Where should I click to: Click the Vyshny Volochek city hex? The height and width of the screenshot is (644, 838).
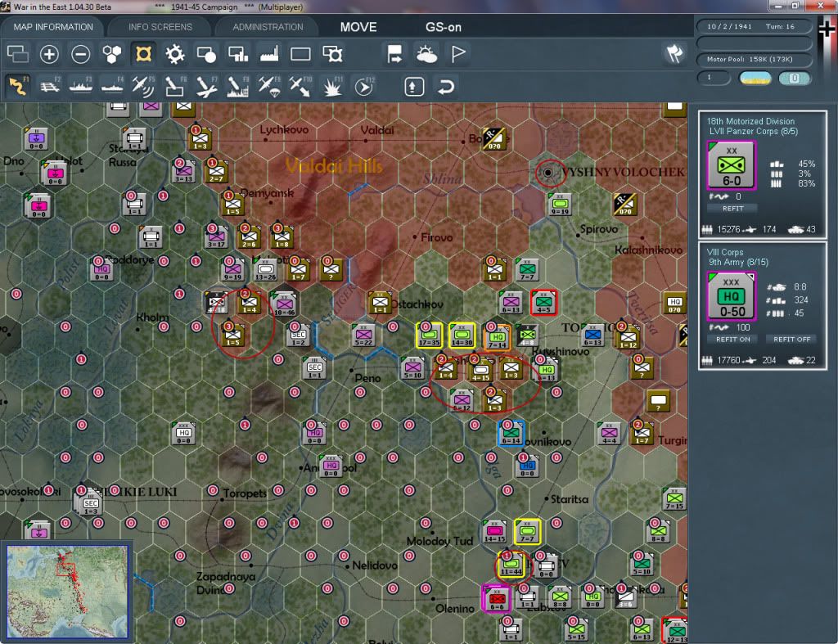547,173
